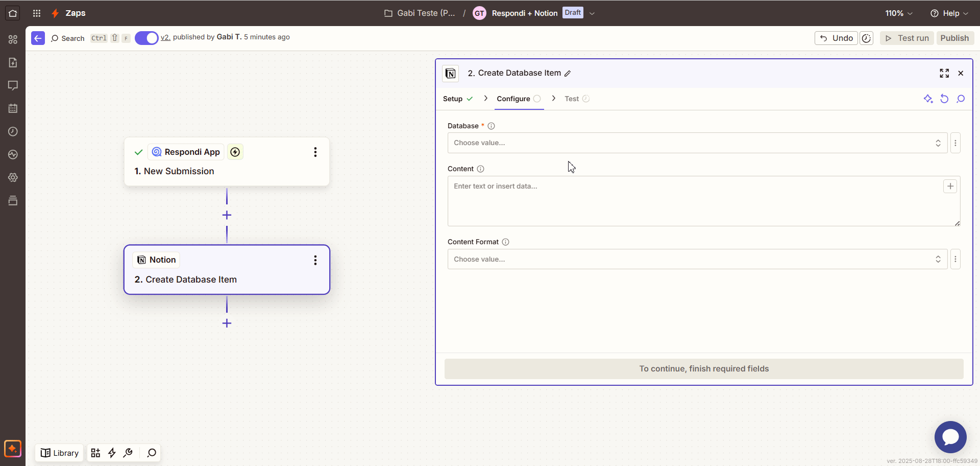Click the arrange grid tool in bottom toolbar
The image size is (980, 466).
[95, 453]
